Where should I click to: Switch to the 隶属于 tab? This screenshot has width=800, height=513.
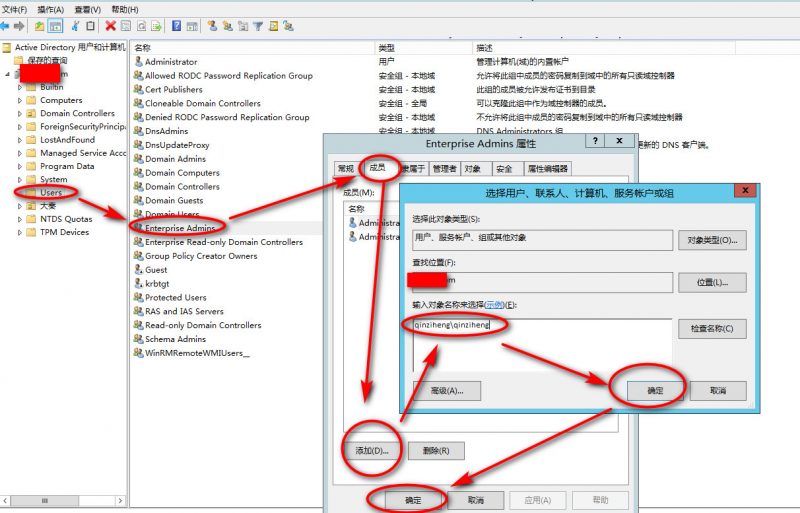(413, 168)
